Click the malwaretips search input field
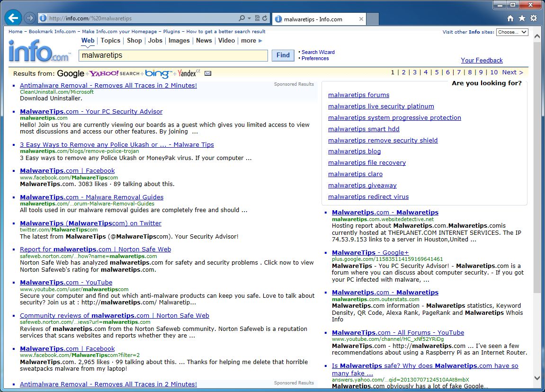545x392 pixels. (173, 55)
